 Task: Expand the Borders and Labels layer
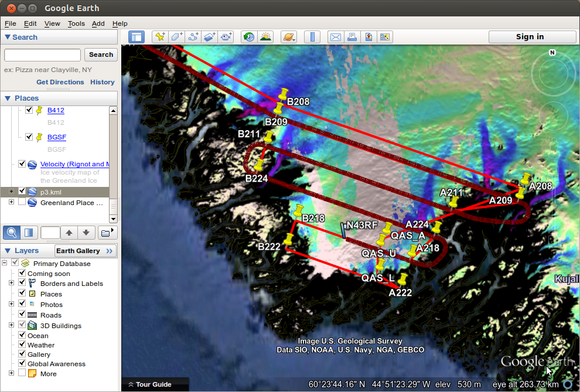click(x=11, y=282)
